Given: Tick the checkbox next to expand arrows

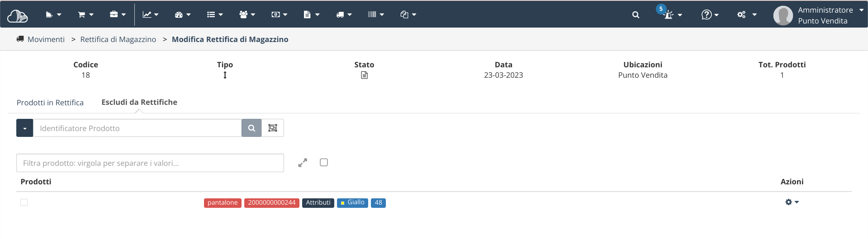Looking at the screenshot, I should [324, 162].
